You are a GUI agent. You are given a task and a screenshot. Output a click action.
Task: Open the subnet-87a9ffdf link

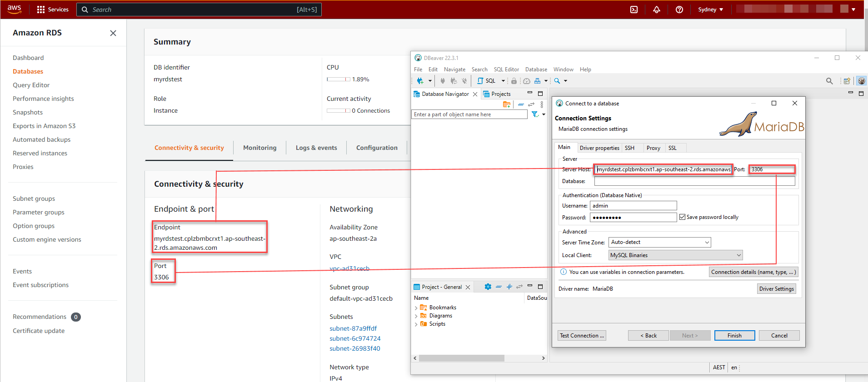[x=353, y=328]
